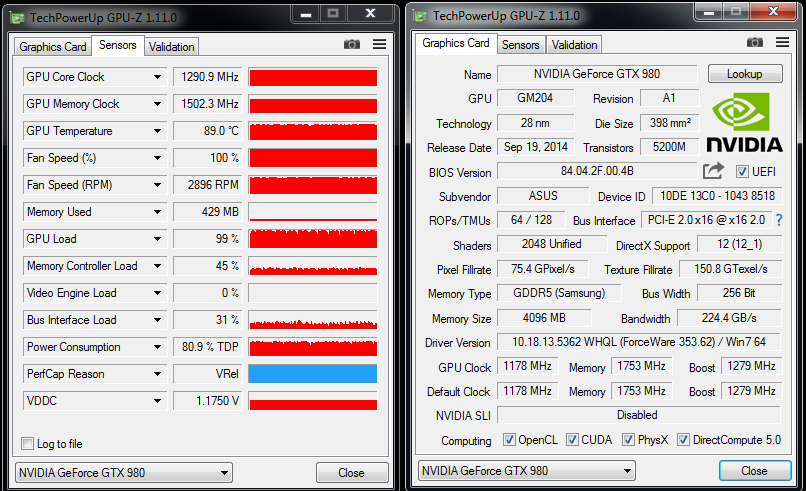Viewport: 806px width, 491px height.
Task: Click the Memory Controller Load graph
Action: coord(313,266)
